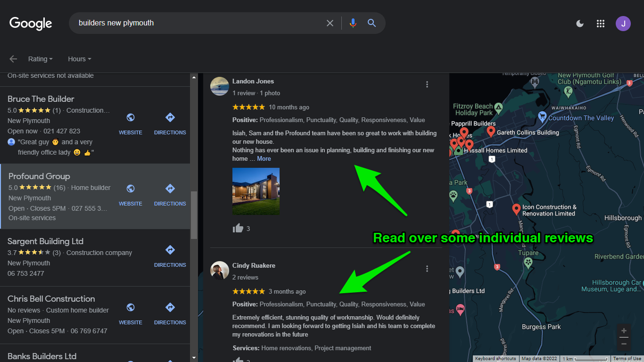Open Cindy Ruakere review options menu

[427, 269]
